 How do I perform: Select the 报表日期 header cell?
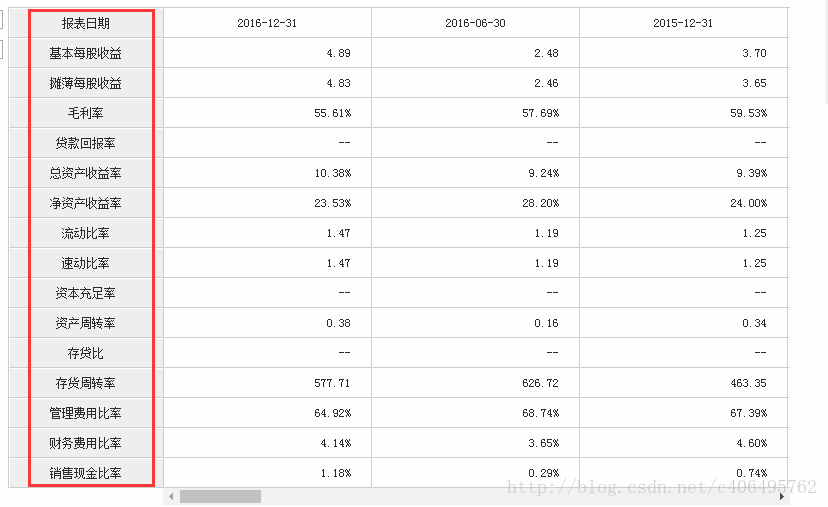[x=86, y=23]
